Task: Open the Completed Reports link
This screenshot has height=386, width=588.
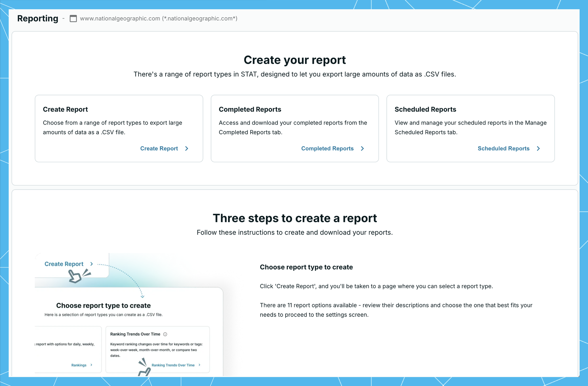Action: (327, 148)
